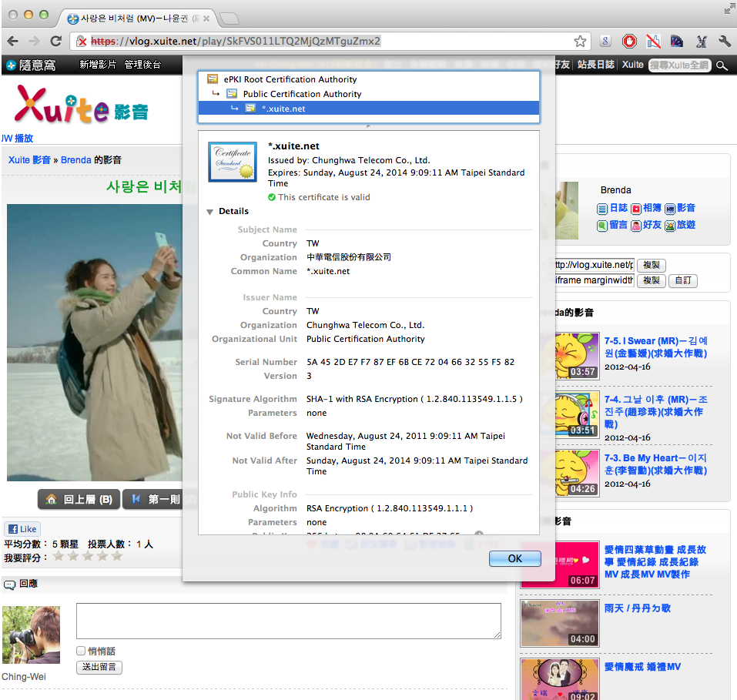Click the Xuite search magnifier icon
Image resolution: width=737 pixels, height=700 pixels.
pos(722,65)
